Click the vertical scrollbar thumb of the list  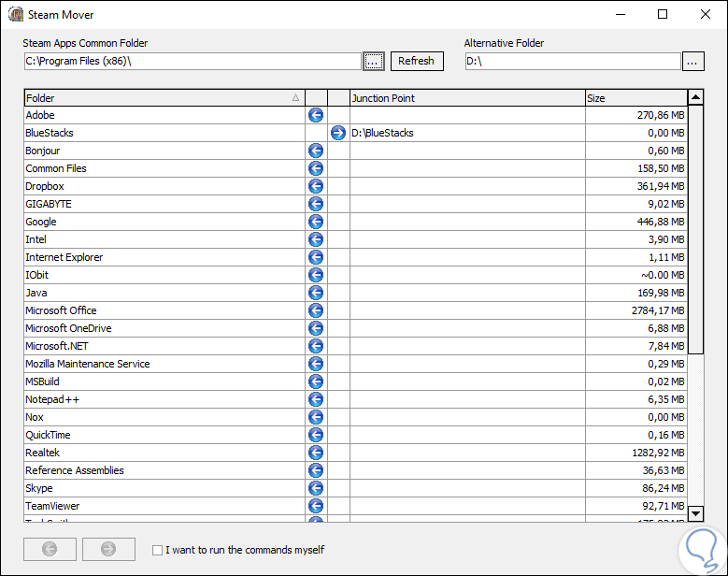(x=695, y=229)
